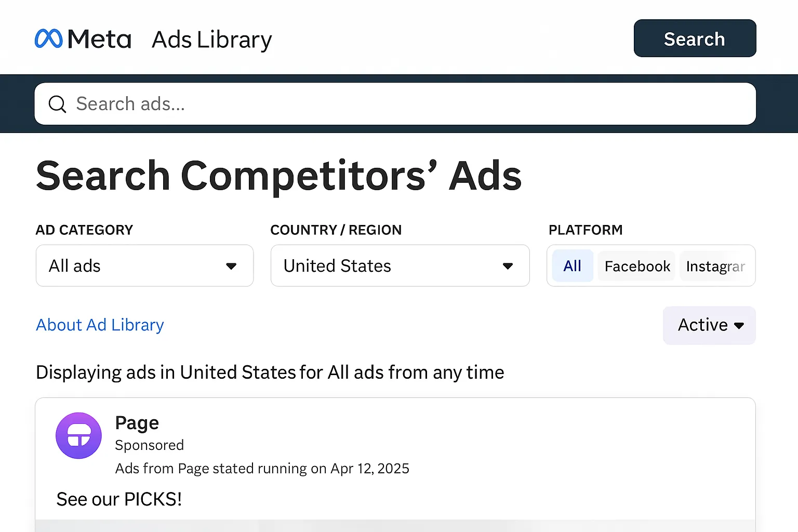The image size is (798, 532).
Task: Open the Active status filter dropdown
Action: click(x=709, y=325)
